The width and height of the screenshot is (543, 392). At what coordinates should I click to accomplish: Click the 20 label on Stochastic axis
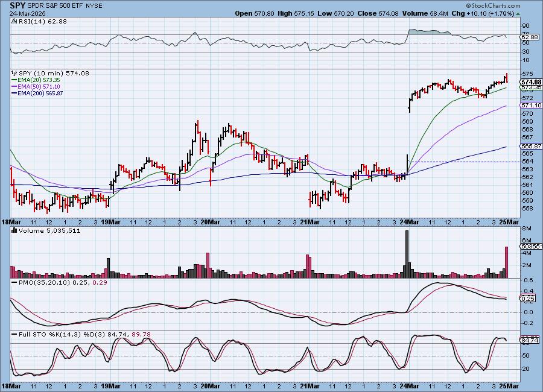point(526,369)
